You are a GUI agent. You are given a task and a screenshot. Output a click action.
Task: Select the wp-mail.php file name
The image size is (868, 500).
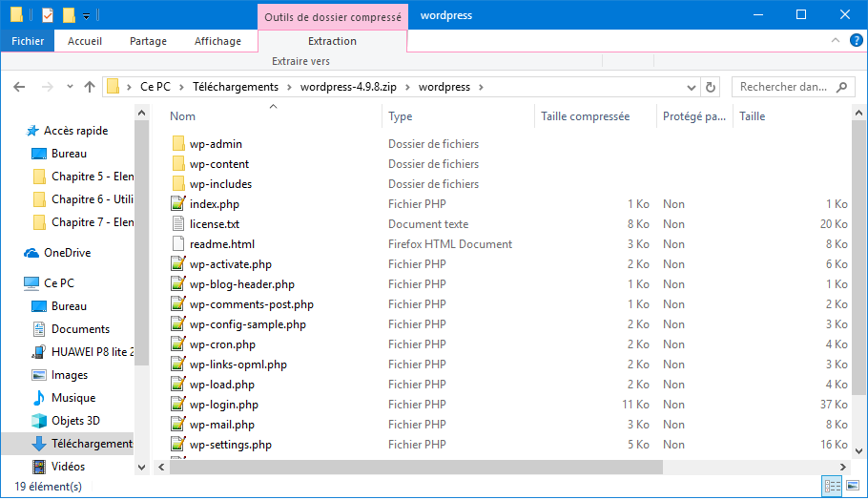[222, 425]
